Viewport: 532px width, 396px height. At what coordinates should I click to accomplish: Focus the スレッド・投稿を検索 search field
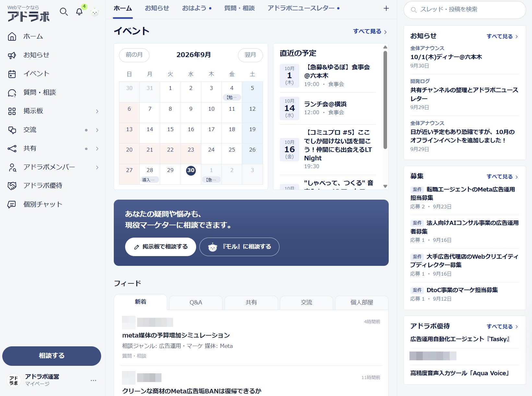click(465, 10)
